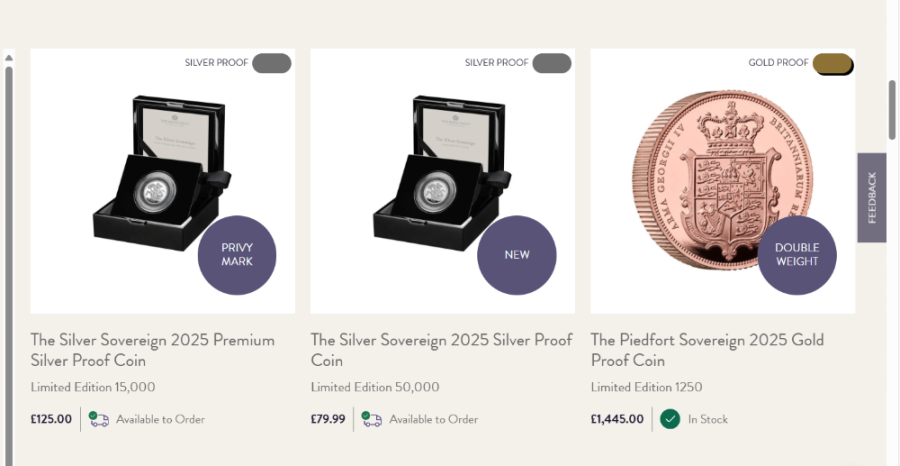
Task: Open the Silver Sovereign 2025 Silver Proof Coin link
Action: 441,350
